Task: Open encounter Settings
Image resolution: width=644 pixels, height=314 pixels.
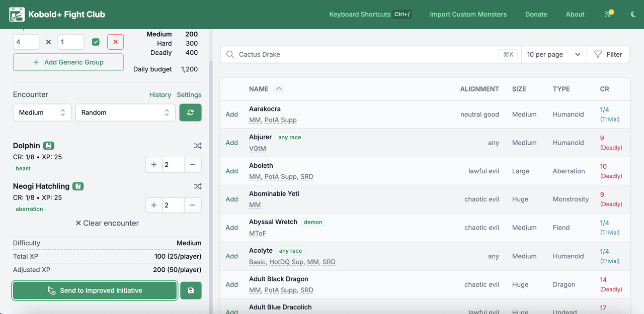Action: point(189,94)
